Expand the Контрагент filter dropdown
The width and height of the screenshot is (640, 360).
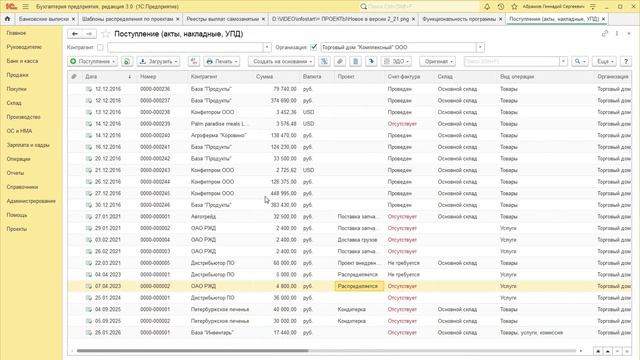[x=267, y=47]
